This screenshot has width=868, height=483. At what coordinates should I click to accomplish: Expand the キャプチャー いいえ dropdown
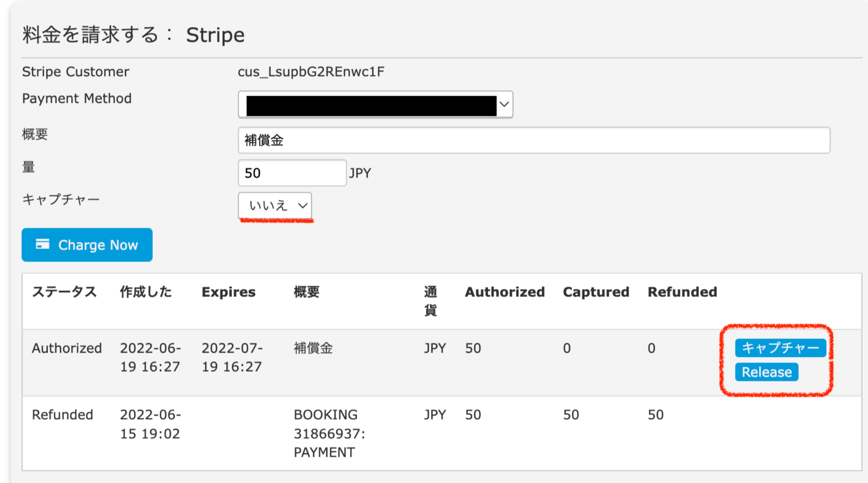click(275, 206)
